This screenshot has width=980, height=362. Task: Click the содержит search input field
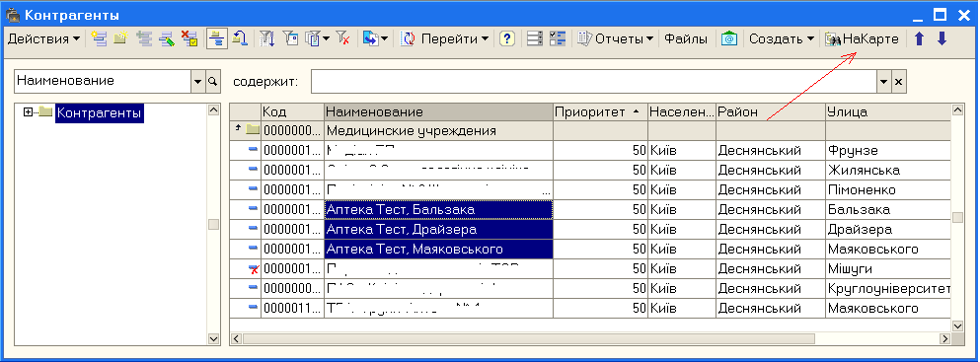594,82
